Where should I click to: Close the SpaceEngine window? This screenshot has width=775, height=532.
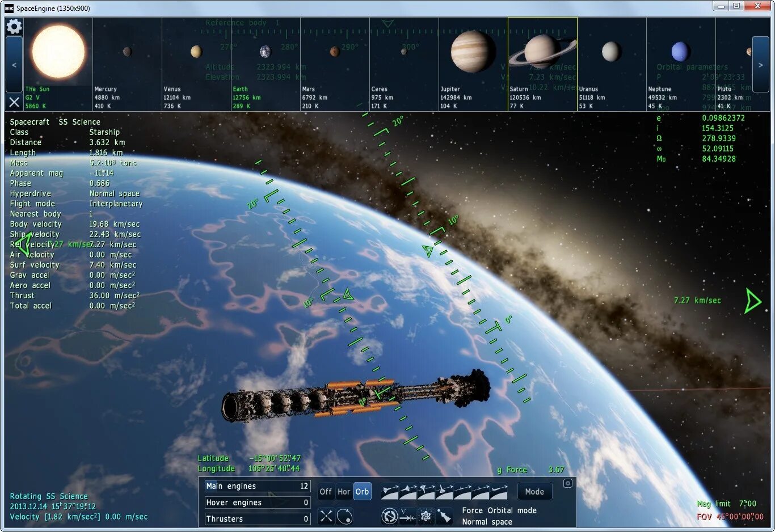758,6
